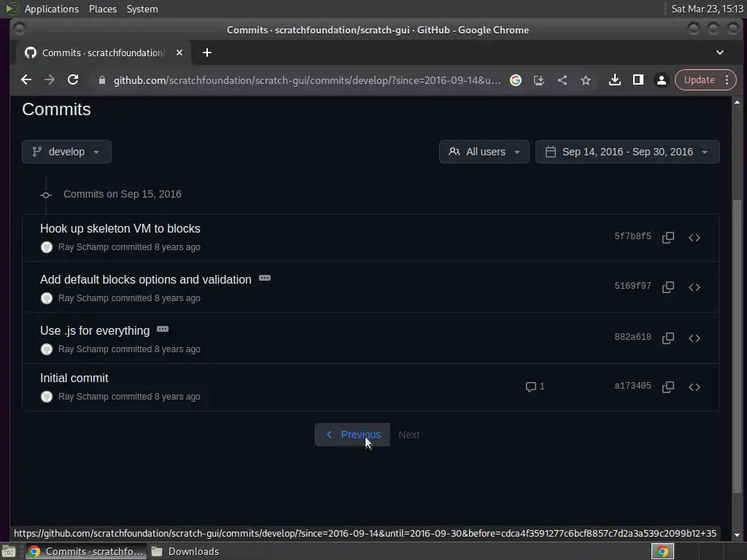Select the Commits scratchfoundation tab
The width and height of the screenshot is (747, 560).
pyautogui.click(x=104, y=52)
